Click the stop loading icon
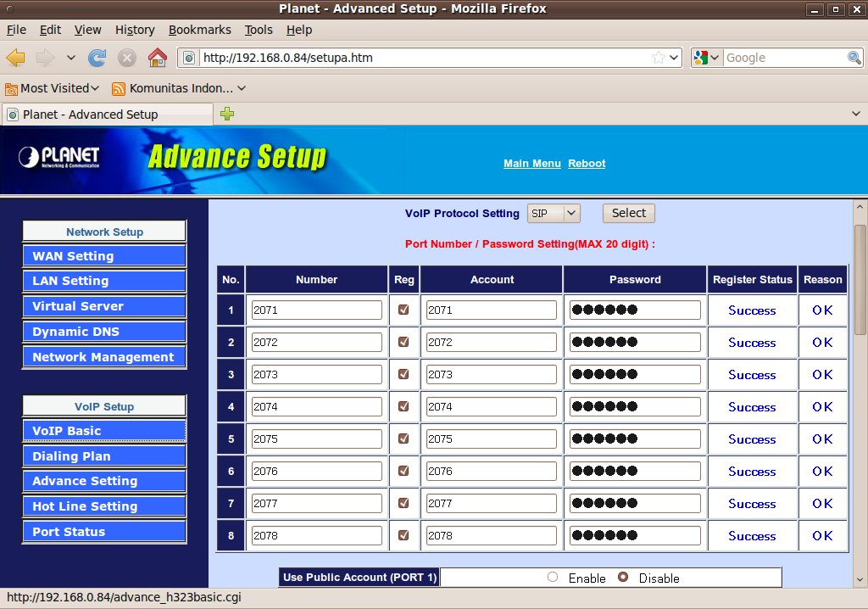868x609 pixels. [x=126, y=58]
